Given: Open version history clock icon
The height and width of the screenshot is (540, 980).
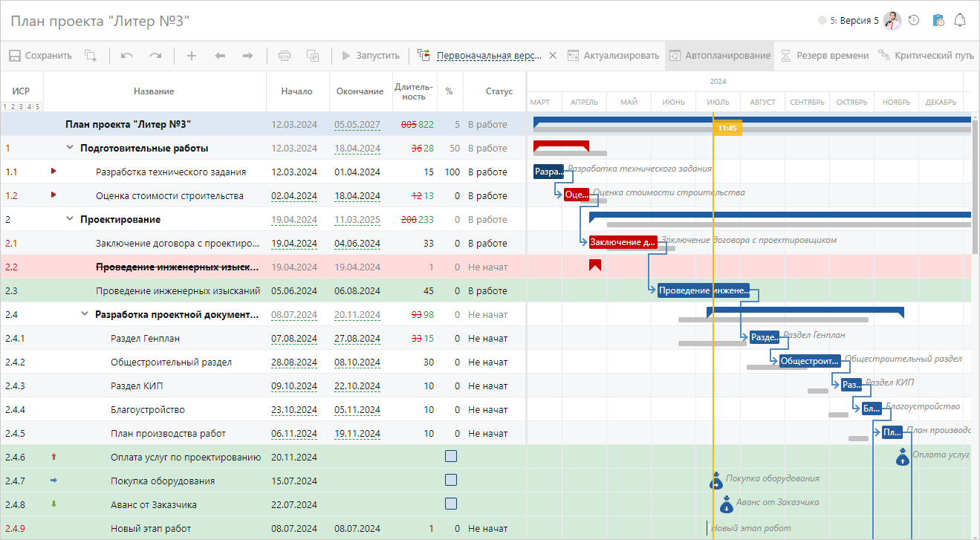Looking at the screenshot, I should tap(914, 21).
